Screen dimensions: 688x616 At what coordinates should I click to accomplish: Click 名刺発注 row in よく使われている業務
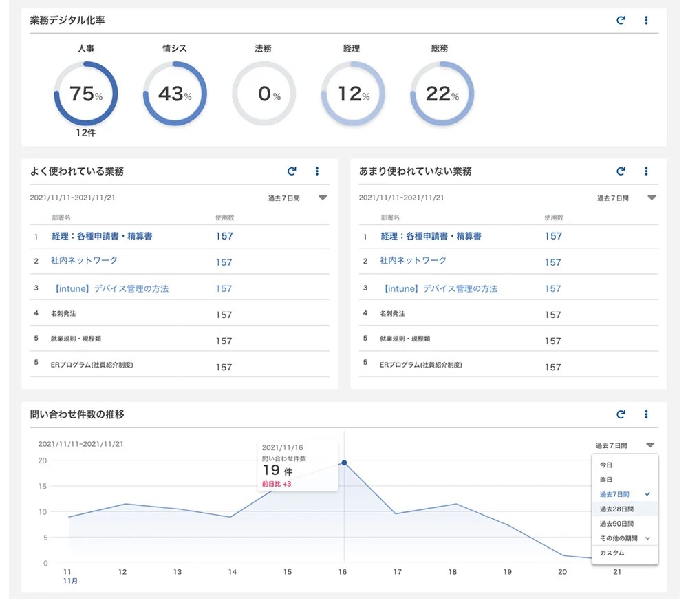click(180, 313)
